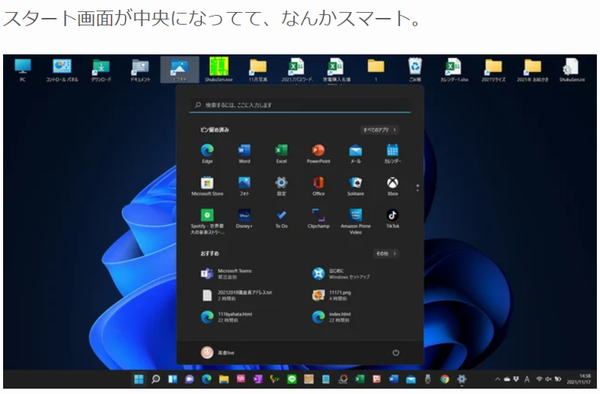Open the PC desktop icon
The height and width of the screenshot is (394, 600).
(23, 70)
